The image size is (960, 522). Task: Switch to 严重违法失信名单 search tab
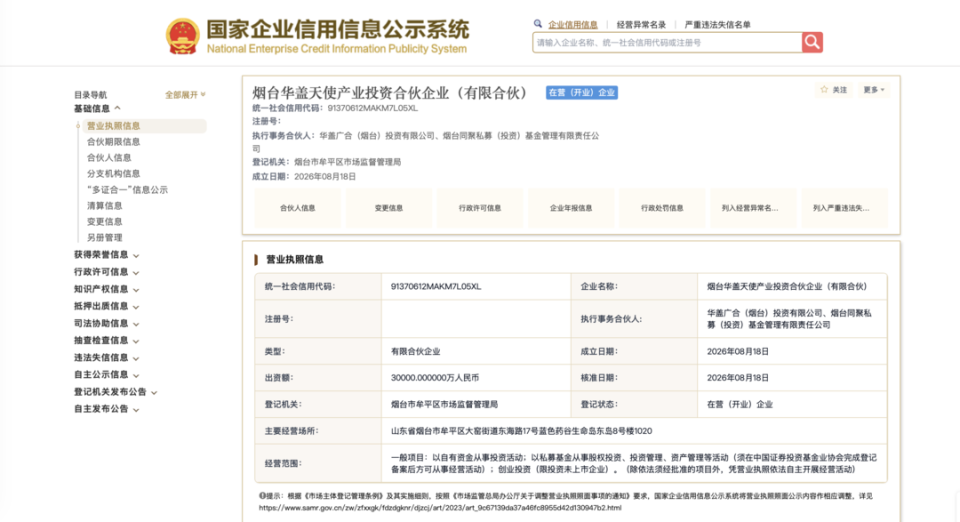[718, 24]
